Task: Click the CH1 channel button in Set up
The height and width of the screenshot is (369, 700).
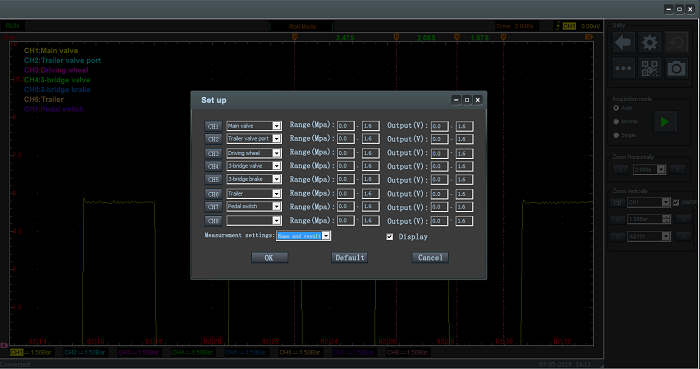Action: point(213,126)
